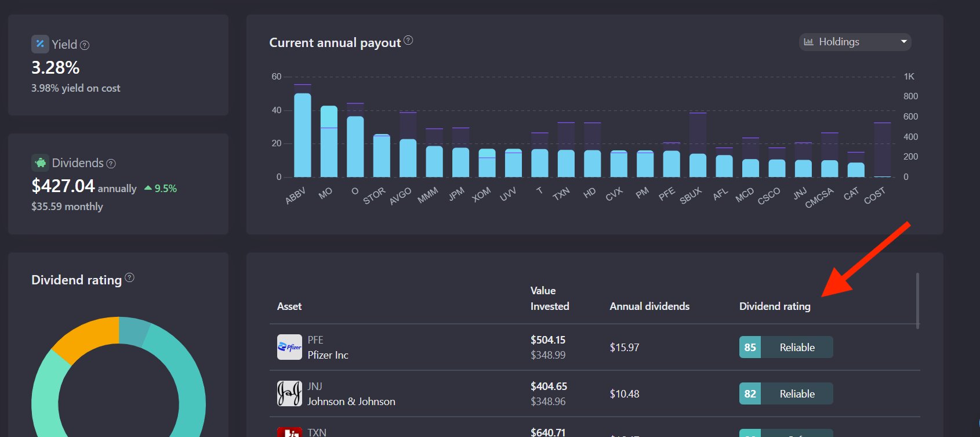980x437 pixels.
Task: Select the STOR bar in the chart
Action: pyautogui.click(x=382, y=156)
